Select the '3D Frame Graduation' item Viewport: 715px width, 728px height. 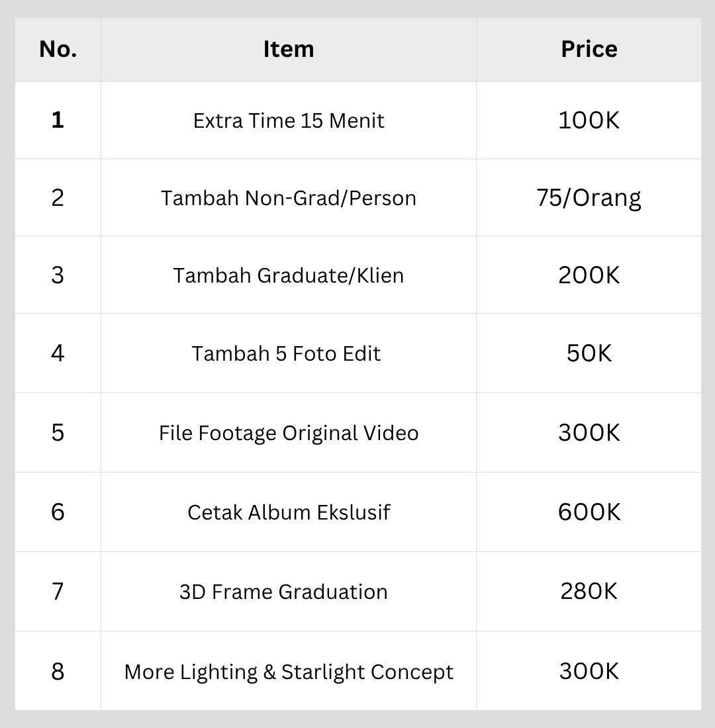pos(283,592)
